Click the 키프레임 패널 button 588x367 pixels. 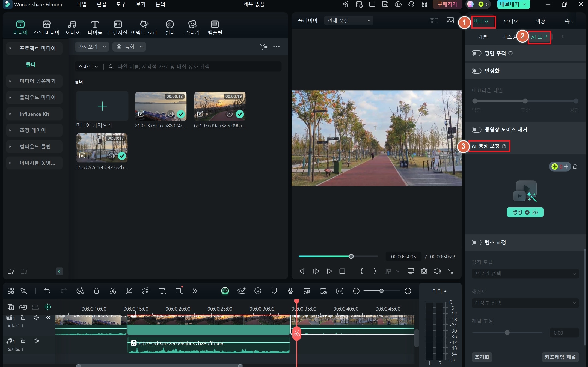click(560, 357)
